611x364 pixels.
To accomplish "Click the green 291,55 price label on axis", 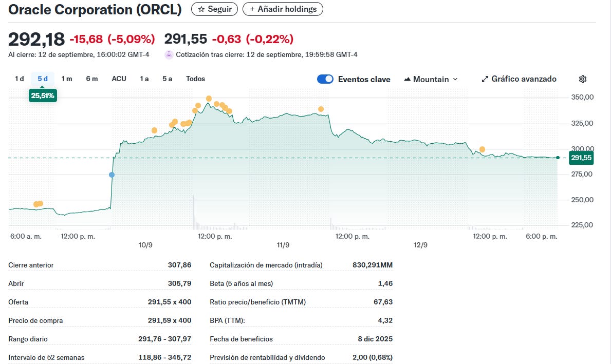I will click(581, 158).
